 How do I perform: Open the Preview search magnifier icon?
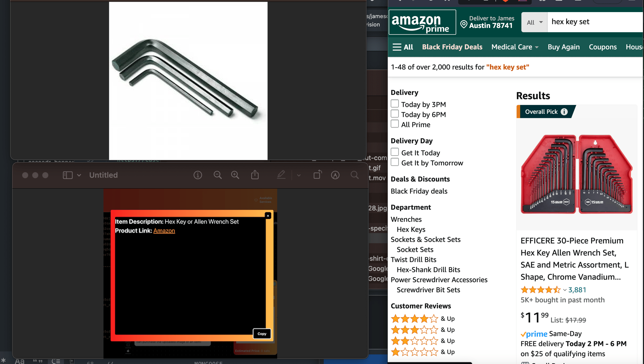[354, 175]
